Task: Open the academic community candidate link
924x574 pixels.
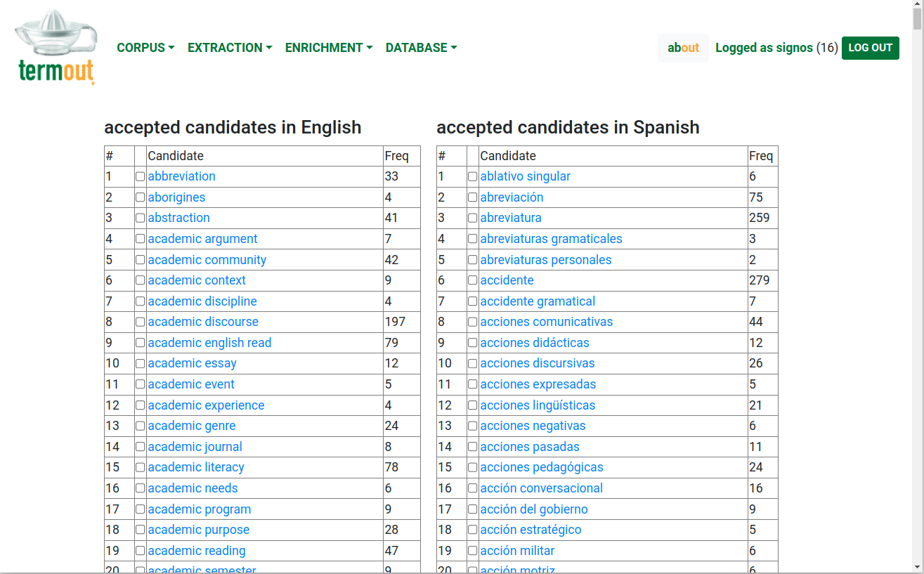Action: pos(207,260)
